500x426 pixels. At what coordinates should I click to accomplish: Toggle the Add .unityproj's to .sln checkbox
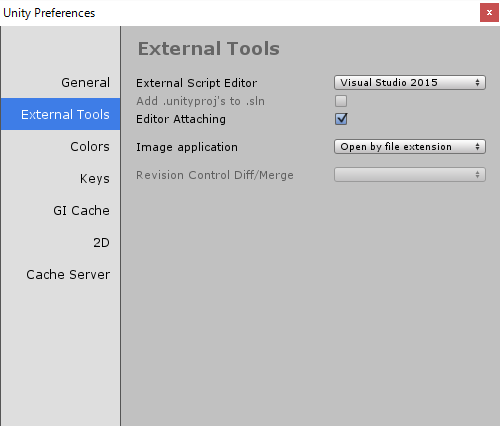(341, 101)
